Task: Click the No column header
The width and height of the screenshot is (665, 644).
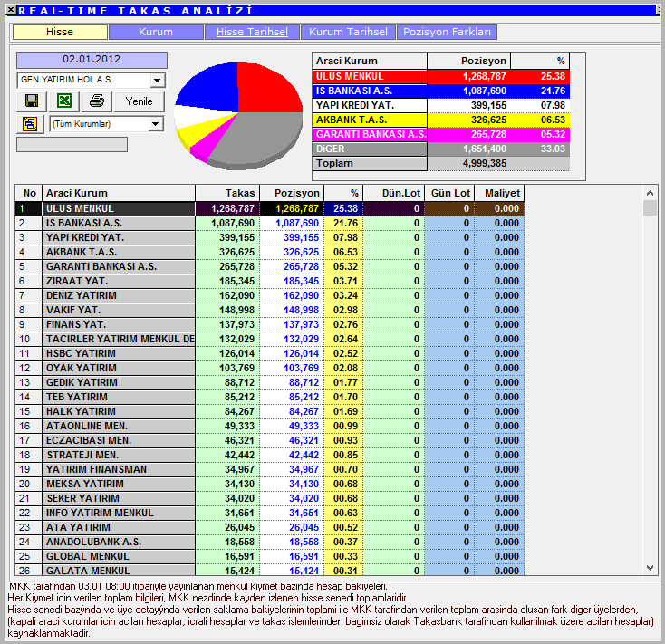Action: pos(29,193)
